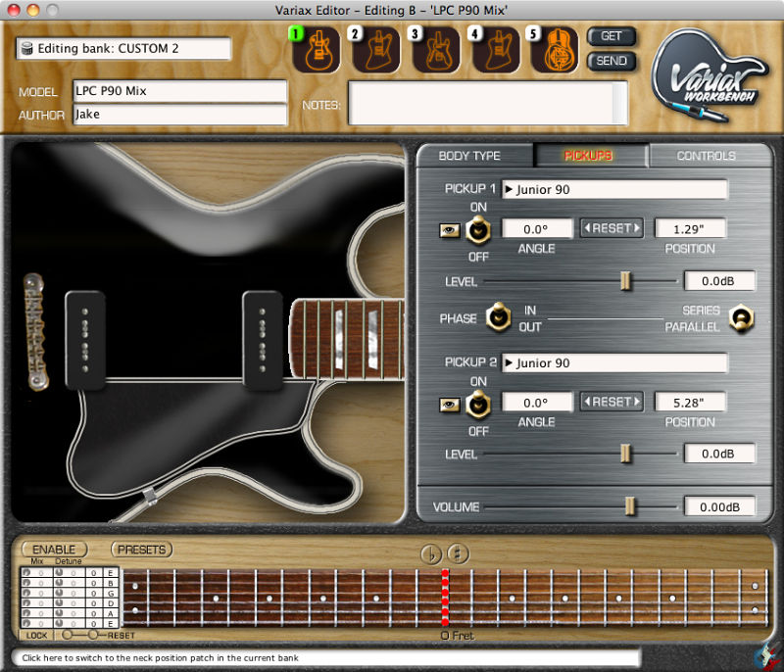Click Pickup 2 left arrow beside RESET
The image size is (784, 672).
[x=587, y=402]
